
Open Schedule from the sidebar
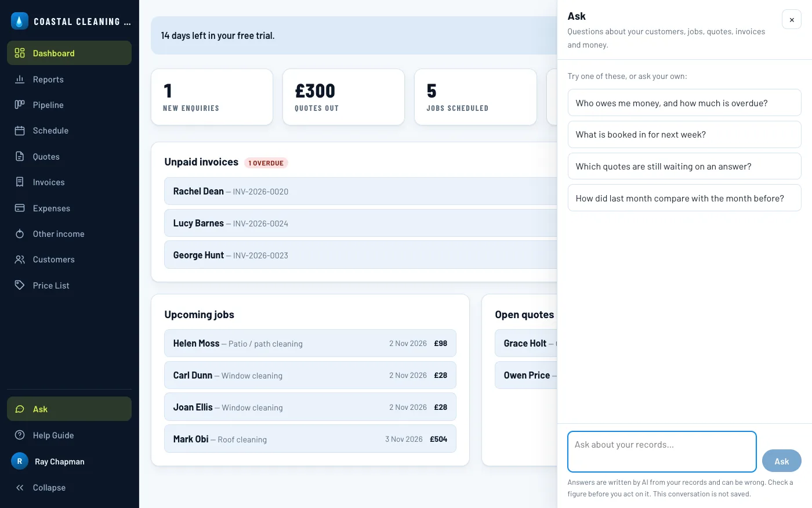coord(69,131)
